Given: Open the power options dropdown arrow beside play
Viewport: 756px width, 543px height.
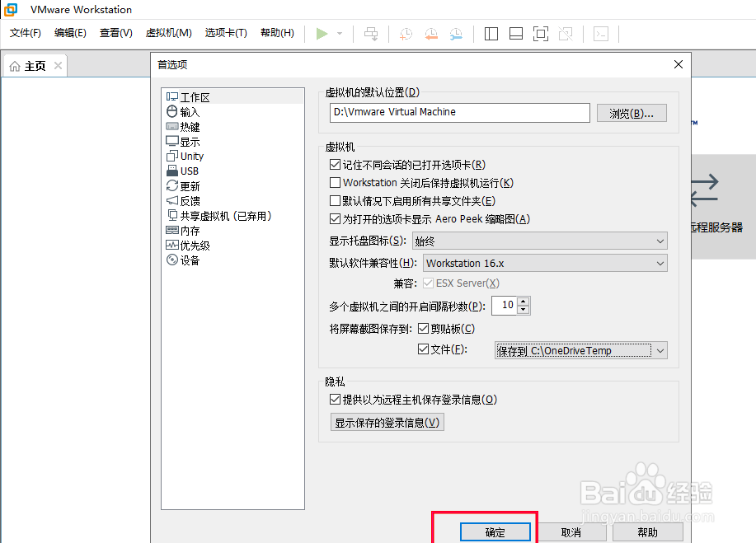Looking at the screenshot, I should 340,33.
